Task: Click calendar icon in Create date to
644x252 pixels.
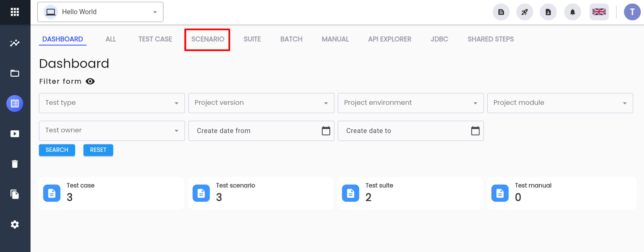Action: pos(475,131)
